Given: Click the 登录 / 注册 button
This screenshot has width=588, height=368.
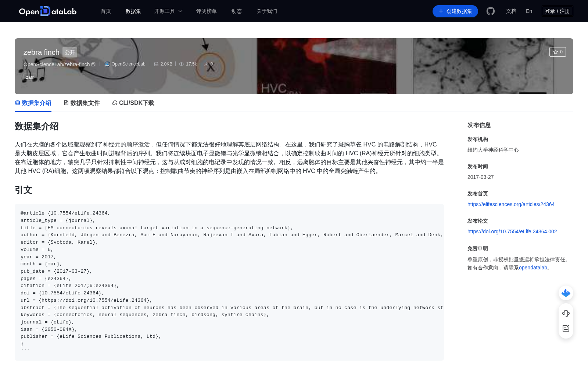Looking at the screenshot, I should tap(557, 11).
